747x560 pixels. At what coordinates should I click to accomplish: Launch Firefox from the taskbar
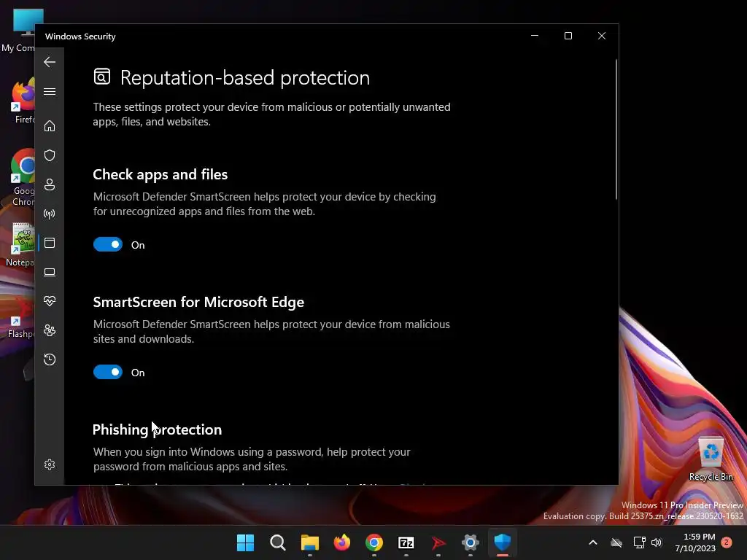click(x=342, y=542)
